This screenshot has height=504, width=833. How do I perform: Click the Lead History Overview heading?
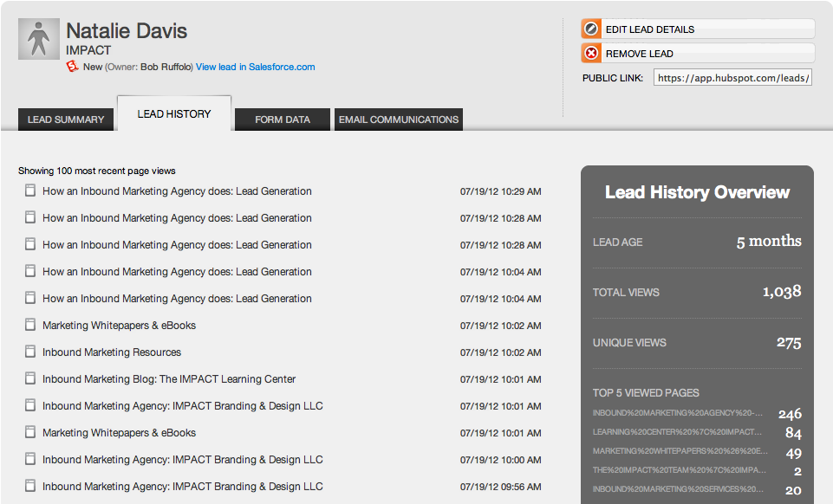[x=697, y=192]
